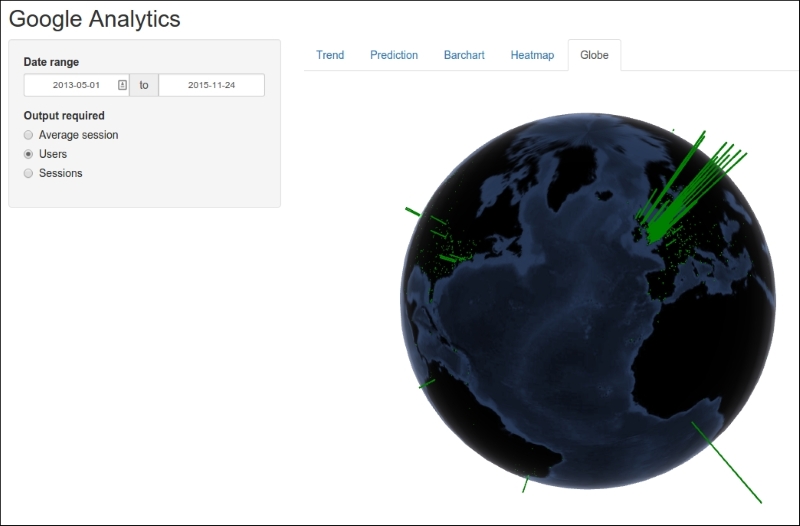Open the Barchart tab
Image resolution: width=800 pixels, height=526 pixels.
tap(464, 55)
